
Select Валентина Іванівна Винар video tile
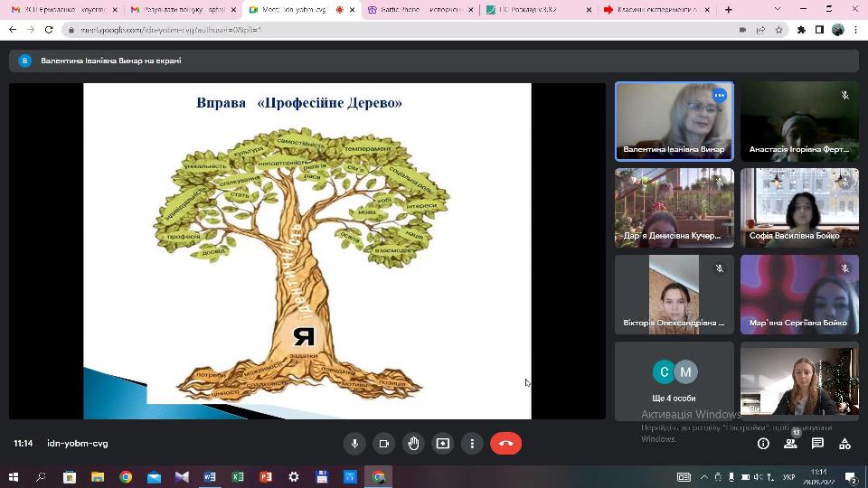coord(675,122)
